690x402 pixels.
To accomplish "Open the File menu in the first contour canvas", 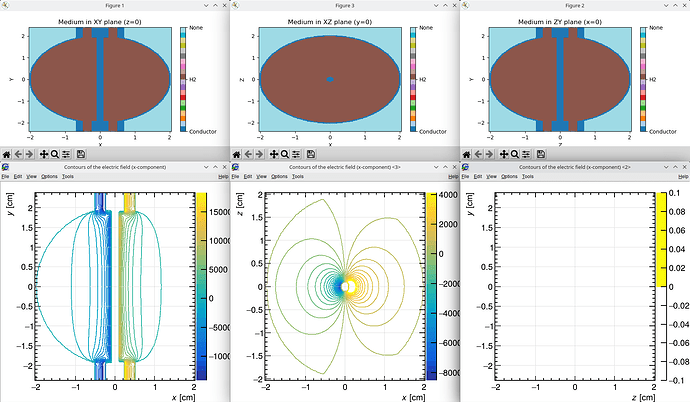I will pos(5,176).
